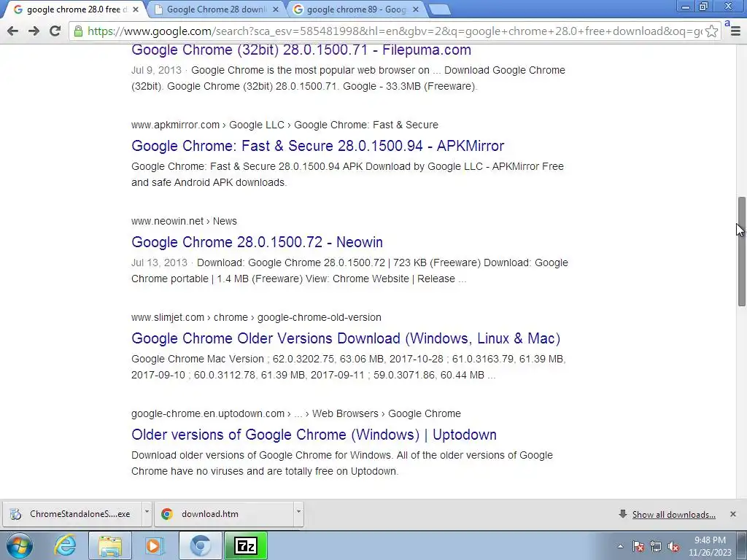The height and width of the screenshot is (560, 747).
Task: Click Show all downloads link
Action: click(673, 514)
